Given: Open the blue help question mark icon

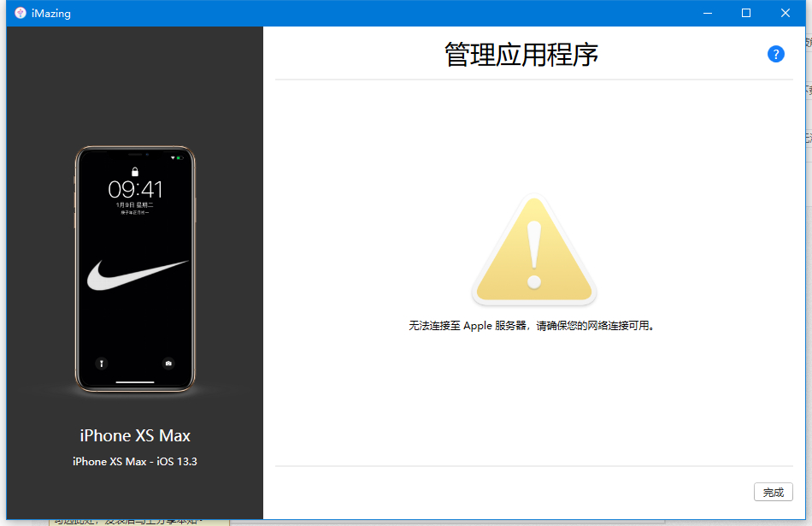Looking at the screenshot, I should tap(775, 54).
